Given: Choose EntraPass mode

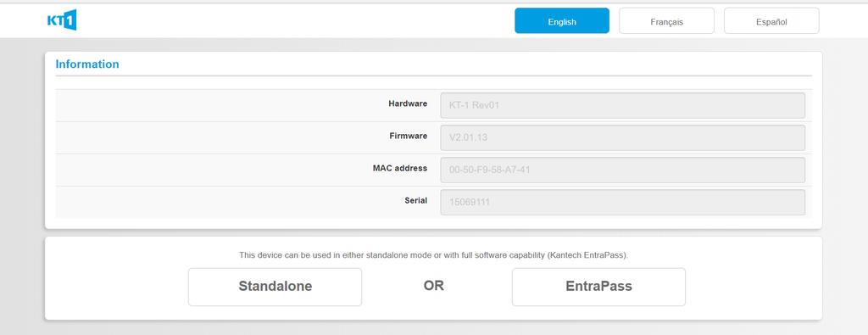Looking at the screenshot, I should [598, 287].
